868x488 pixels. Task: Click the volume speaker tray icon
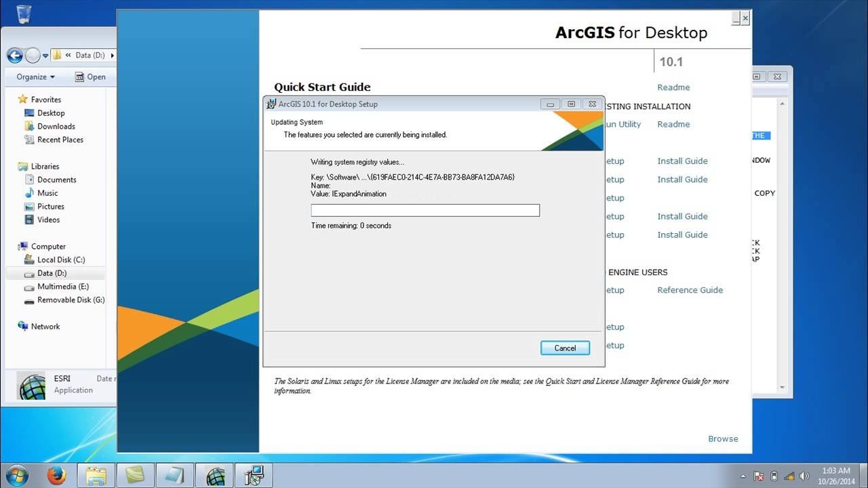tap(803, 476)
